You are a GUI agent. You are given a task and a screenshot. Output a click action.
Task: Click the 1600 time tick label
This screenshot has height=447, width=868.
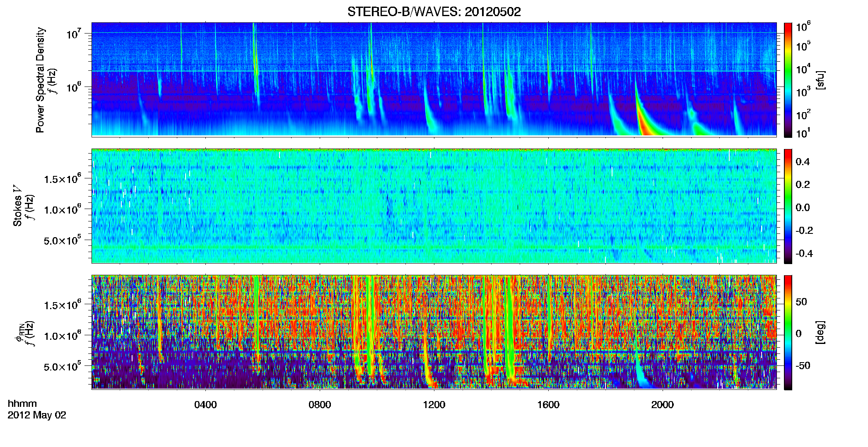548,405
